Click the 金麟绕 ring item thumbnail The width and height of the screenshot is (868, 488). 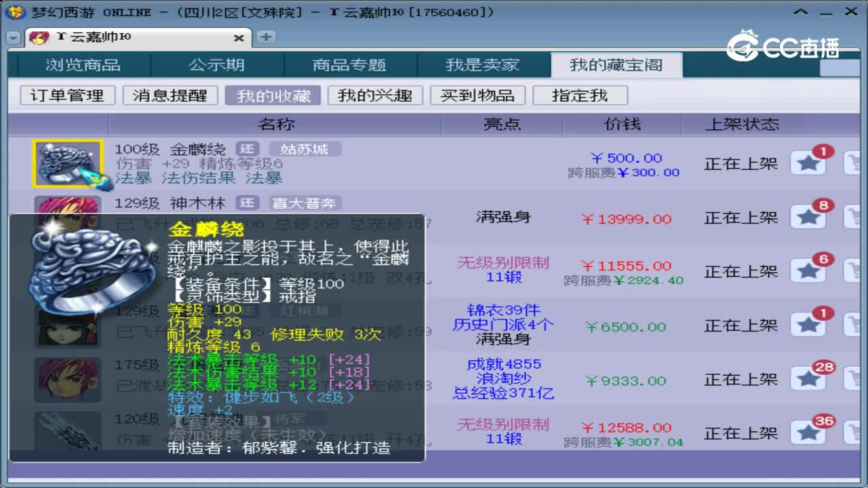point(67,163)
